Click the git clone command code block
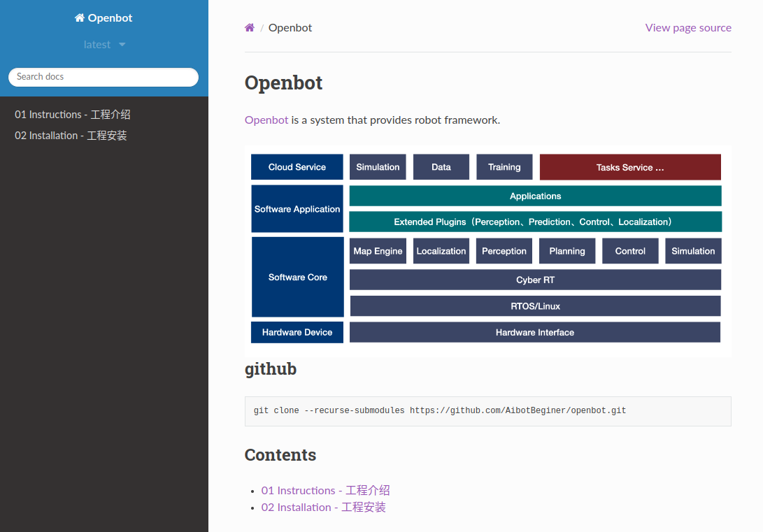The height and width of the screenshot is (532, 763). pos(487,411)
